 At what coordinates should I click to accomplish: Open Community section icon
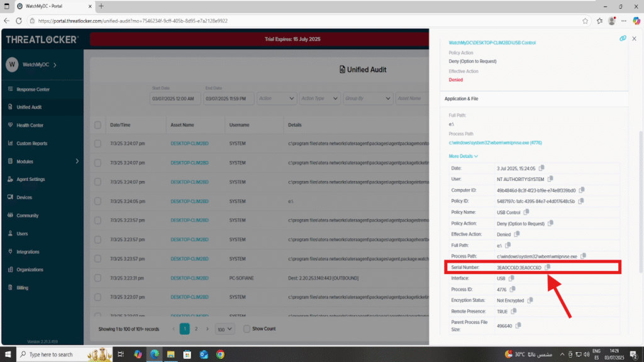tap(10, 215)
